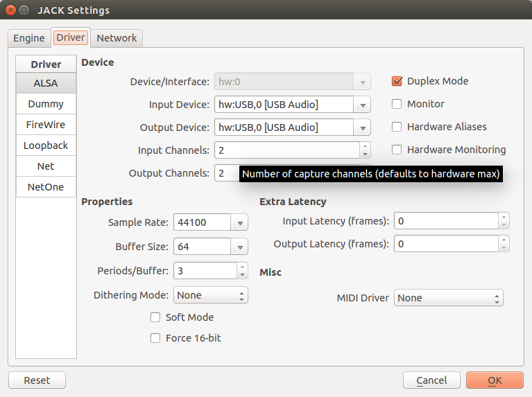The image size is (532, 397).
Task: Click the Sample Rate value 44100
Action: point(203,222)
